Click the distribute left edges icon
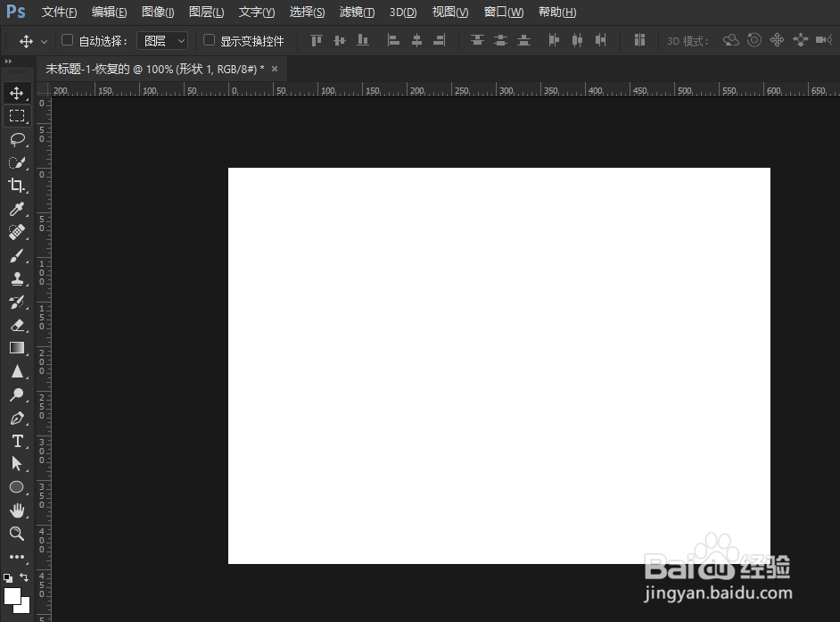Image resolution: width=840 pixels, height=622 pixels. tap(554, 40)
